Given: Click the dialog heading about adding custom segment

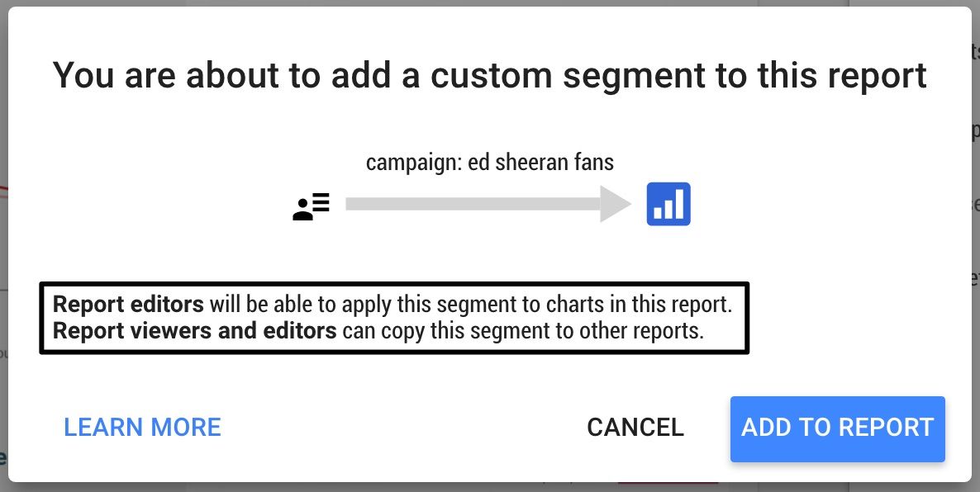Looking at the screenshot, I should coord(490,75).
